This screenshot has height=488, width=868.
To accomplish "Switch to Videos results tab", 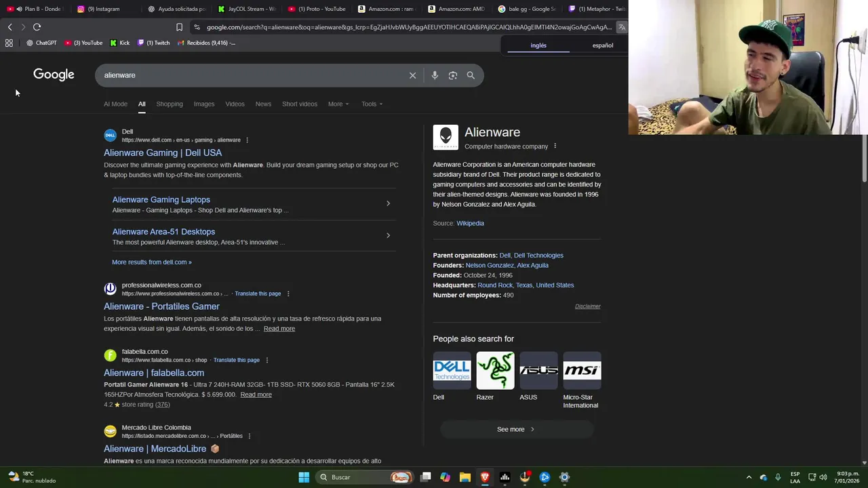I will click(235, 104).
